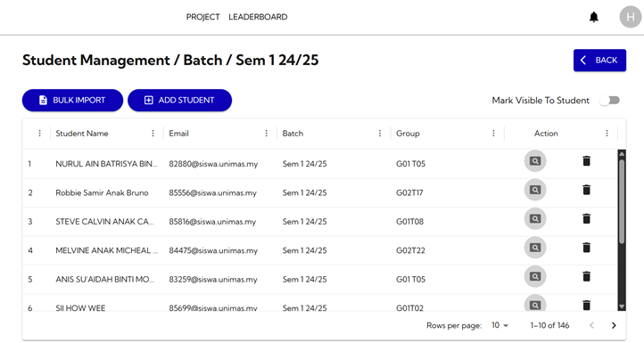
Task: Click the BACK button
Action: [x=599, y=61]
